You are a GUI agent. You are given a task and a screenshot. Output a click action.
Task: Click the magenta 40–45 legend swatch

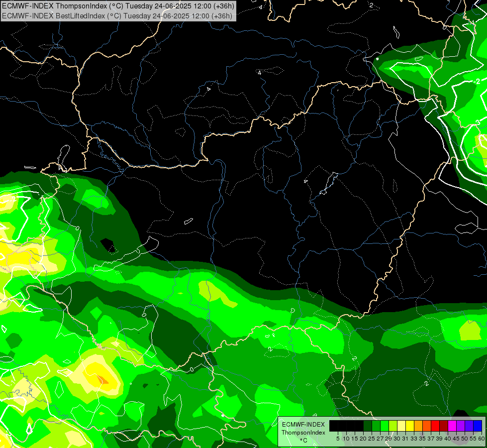(452, 426)
